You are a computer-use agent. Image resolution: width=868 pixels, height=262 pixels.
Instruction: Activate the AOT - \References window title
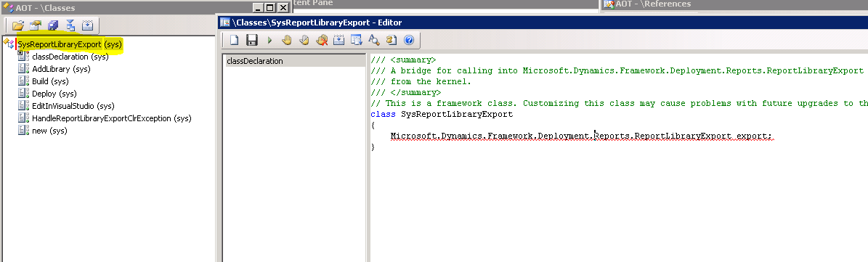pyautogui.click(x=734, y=4)
